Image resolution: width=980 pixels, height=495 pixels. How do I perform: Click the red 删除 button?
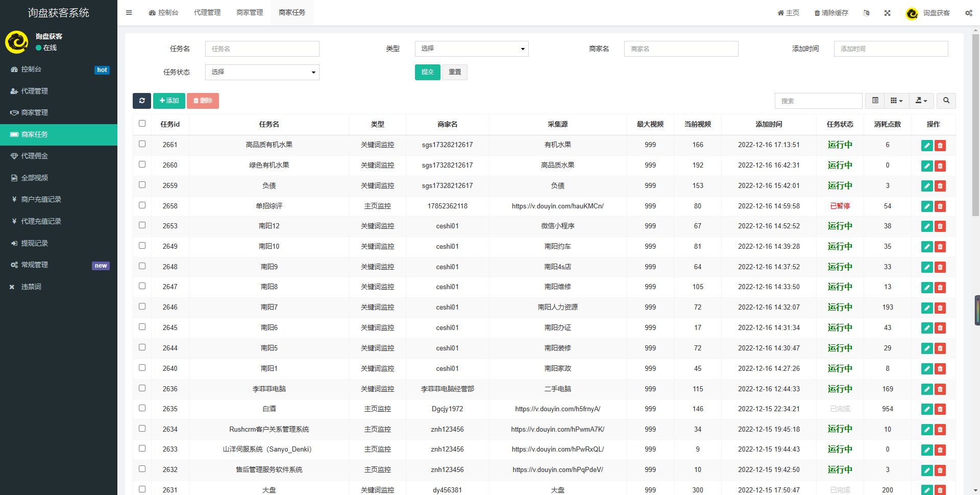[203, 101]
